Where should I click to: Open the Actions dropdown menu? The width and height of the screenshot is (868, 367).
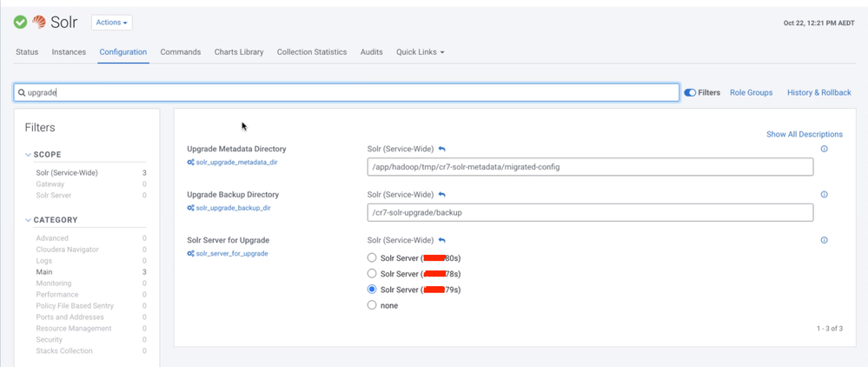coord(111,23)
